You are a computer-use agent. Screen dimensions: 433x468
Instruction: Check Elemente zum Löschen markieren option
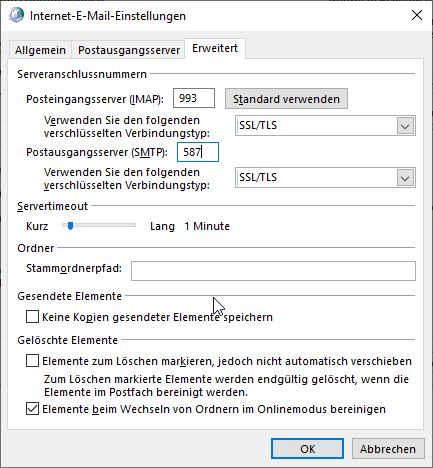point(32,361)
